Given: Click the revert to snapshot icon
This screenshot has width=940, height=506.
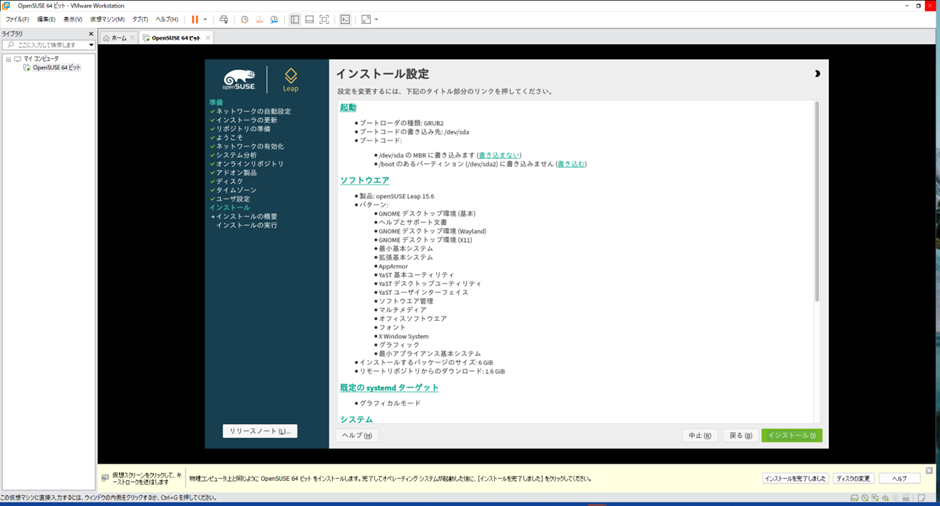Looking at the screenshot, I should (x=260, y=19).
